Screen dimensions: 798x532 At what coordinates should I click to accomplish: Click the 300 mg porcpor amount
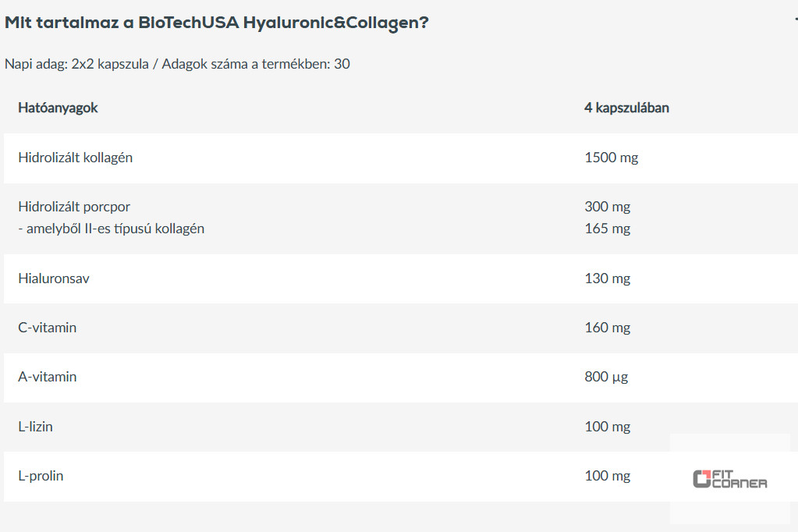[607, 207]
